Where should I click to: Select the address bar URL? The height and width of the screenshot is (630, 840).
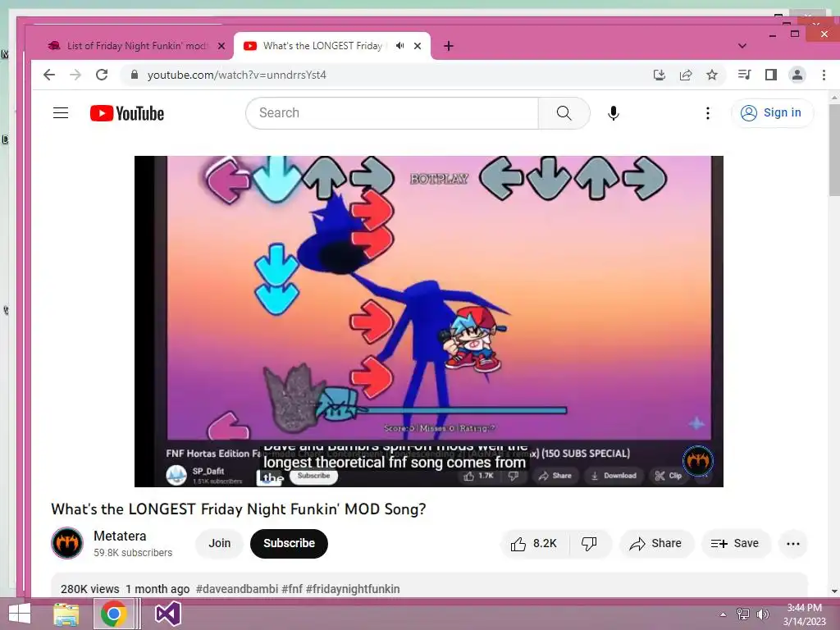(x=237, y=75)
